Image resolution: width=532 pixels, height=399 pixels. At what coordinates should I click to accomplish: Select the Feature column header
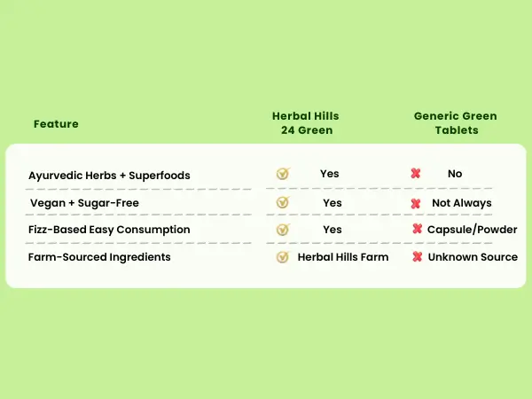coord(56,124)
